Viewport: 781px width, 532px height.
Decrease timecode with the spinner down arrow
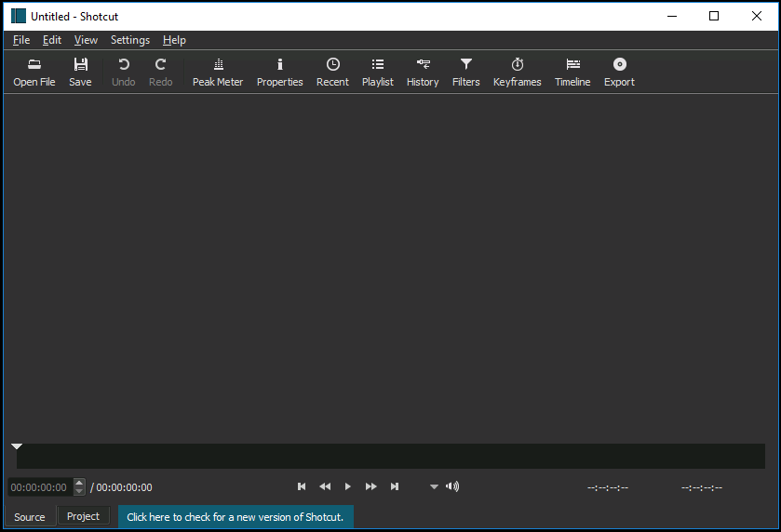tap(79, 492)
